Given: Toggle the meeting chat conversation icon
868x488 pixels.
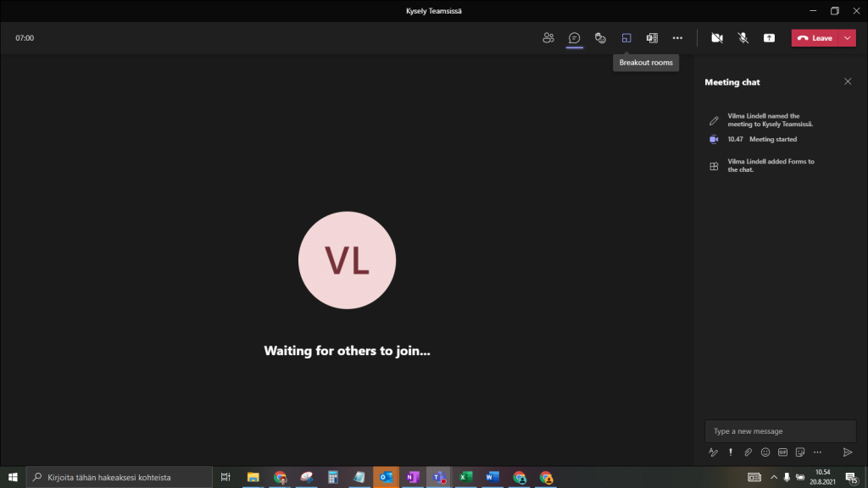Looking at the screenshot, I should [x=574, y=37].
